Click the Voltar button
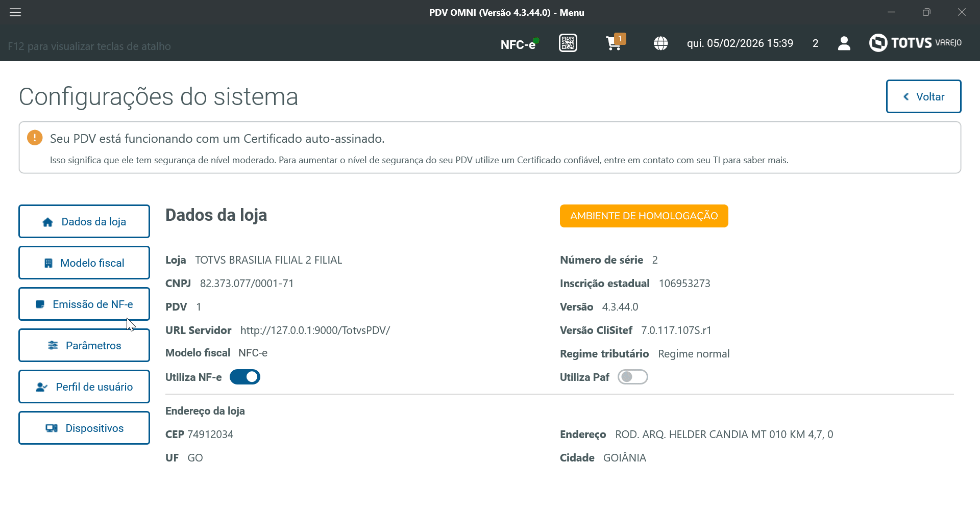Screen dimensions: 980x514 (923, 96)
